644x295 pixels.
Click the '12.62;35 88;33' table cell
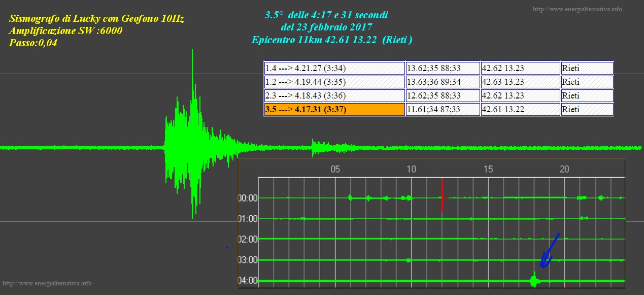pyautogui.click(x=443, y=95)
